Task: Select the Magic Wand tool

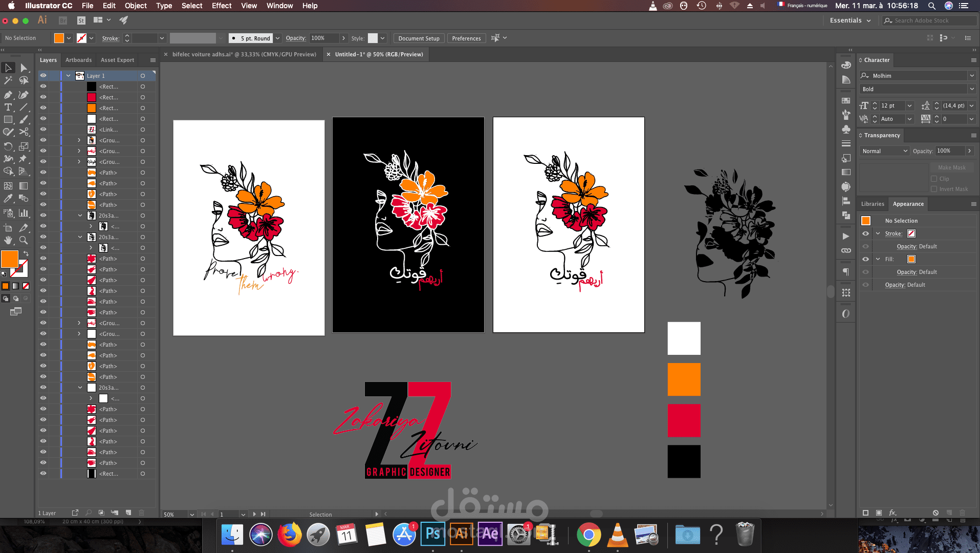Action: [x=8, y=80]
